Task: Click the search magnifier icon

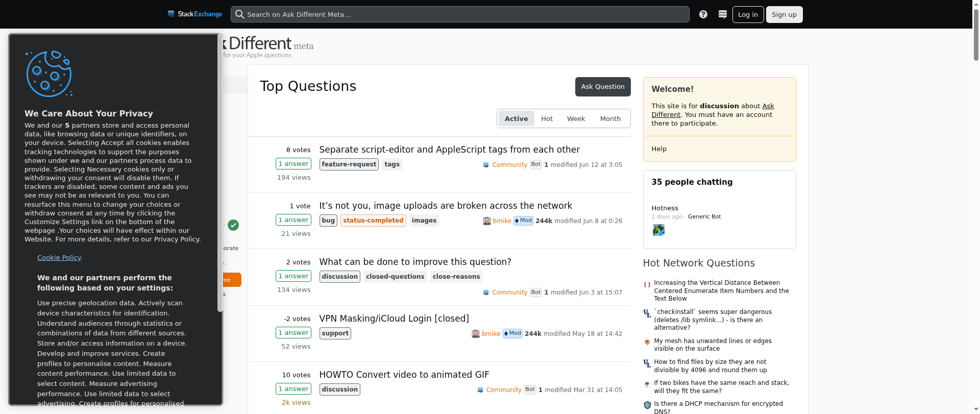Action: click(239, 14)
